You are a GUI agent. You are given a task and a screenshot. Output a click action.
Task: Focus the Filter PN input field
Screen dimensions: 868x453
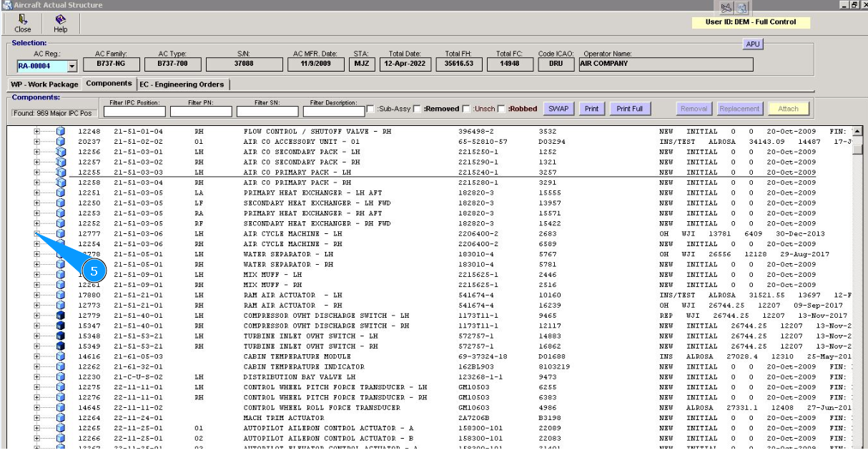click(202, 112)
